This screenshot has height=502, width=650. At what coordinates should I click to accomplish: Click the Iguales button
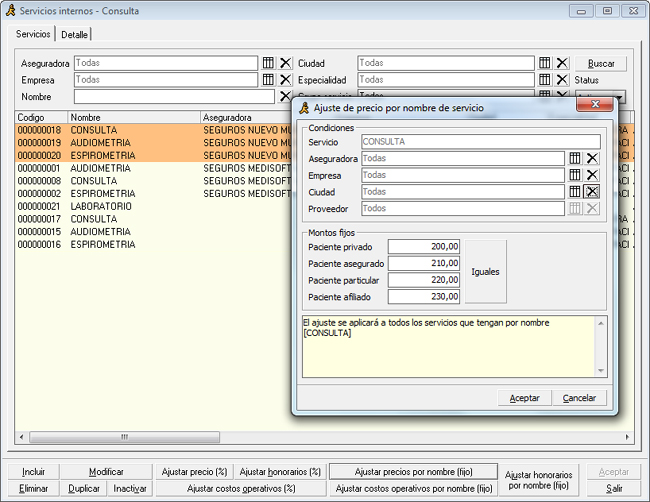click(485, 272)
